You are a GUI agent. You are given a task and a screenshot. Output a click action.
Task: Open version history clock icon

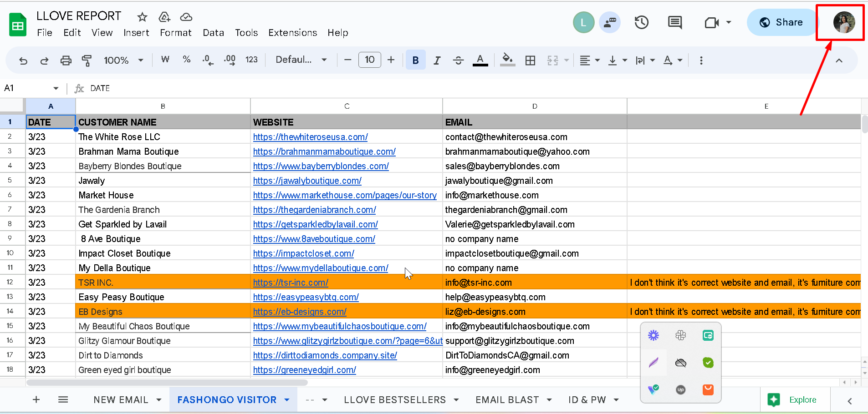point(642,22)
